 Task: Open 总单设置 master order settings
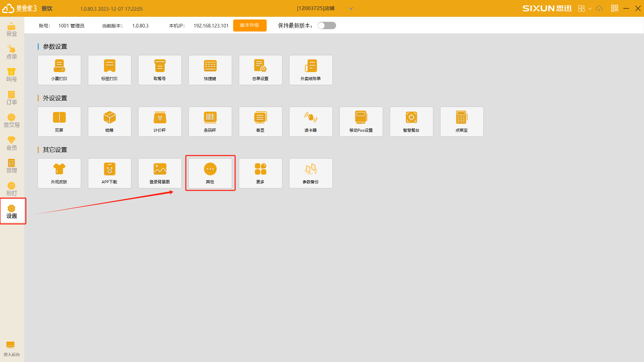click(261, 70)
